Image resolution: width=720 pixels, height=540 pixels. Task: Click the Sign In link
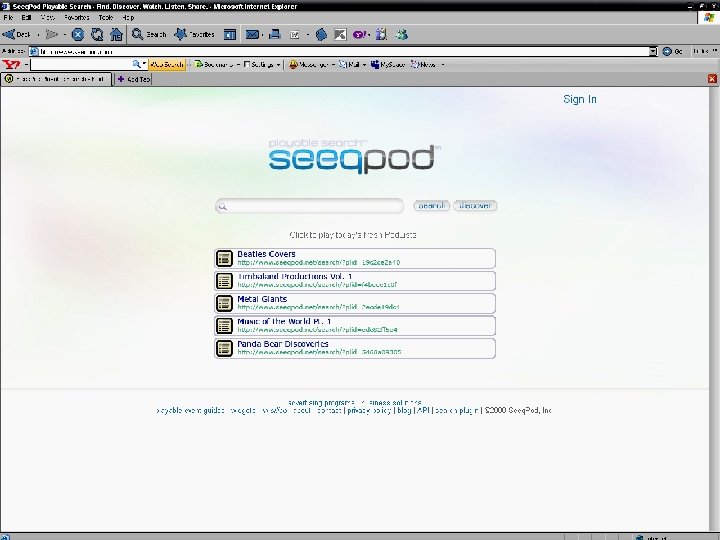pos(579,99)
